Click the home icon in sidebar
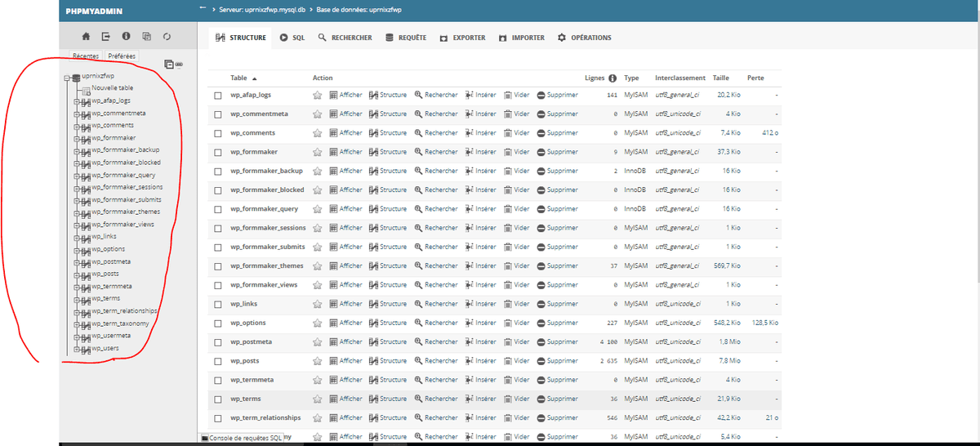Image resolution: width=980 pixels, height=446 pixels. 86,37
